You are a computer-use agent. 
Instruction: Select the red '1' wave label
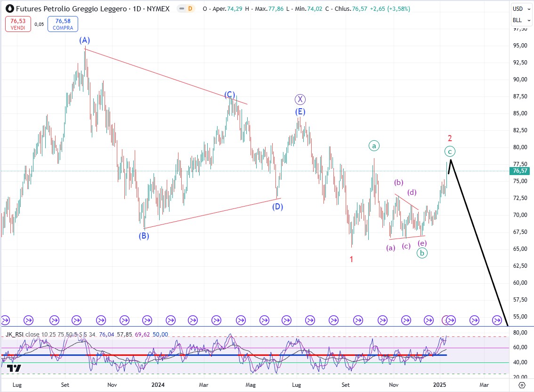(351, 259)
